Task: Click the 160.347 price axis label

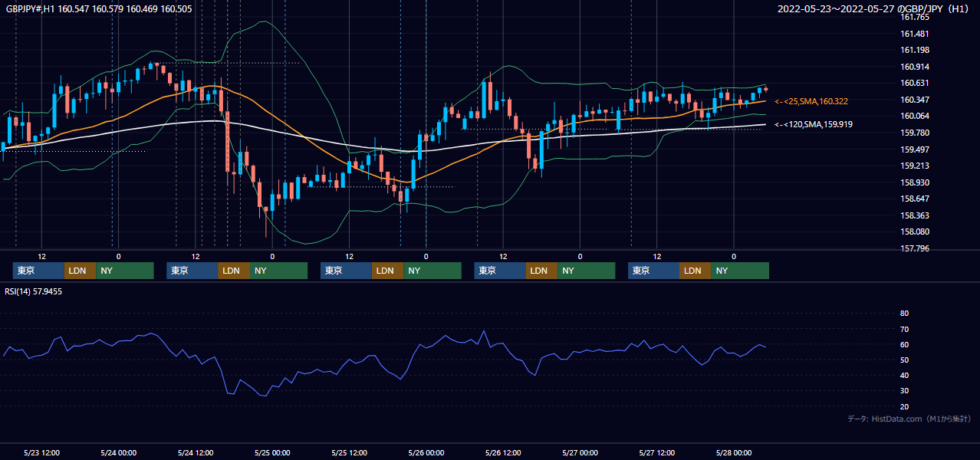Action: coord(915,100)
